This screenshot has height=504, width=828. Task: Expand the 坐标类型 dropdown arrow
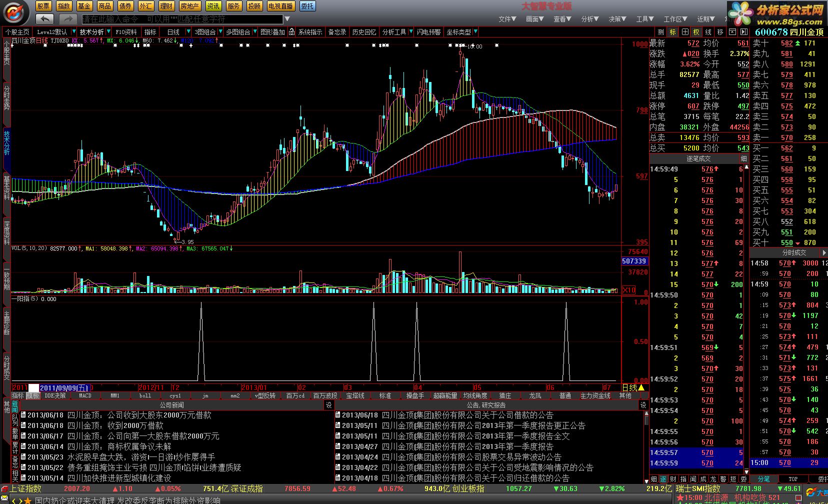pos(475,32)
